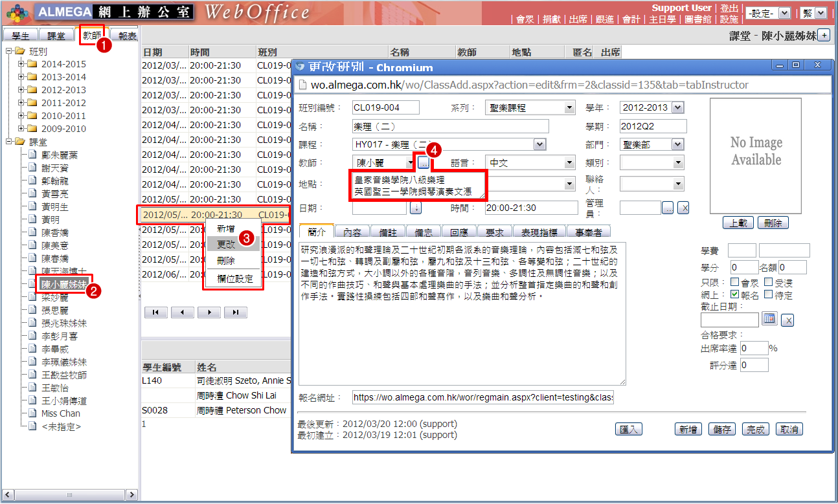
Task: Click document icon beside Miss Chan
Action: pos(32,413)
